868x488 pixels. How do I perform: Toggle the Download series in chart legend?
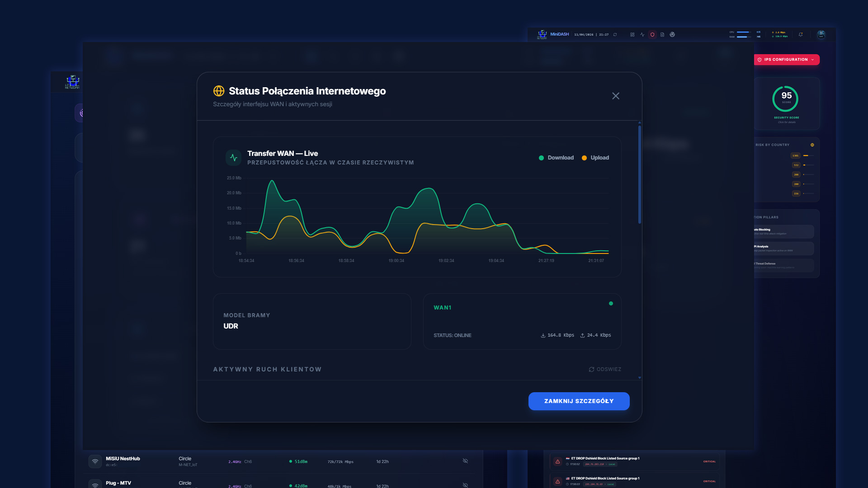click(x=557, y=158)
